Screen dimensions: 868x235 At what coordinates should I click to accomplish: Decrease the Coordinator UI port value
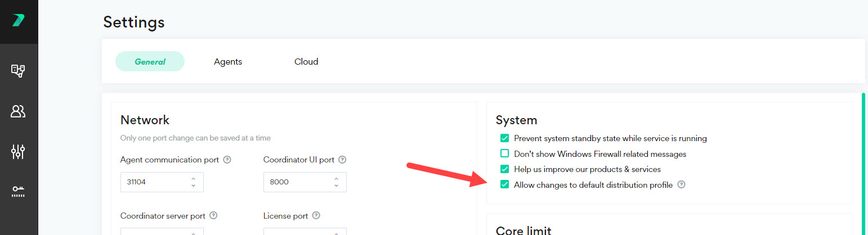click(337, 186)
